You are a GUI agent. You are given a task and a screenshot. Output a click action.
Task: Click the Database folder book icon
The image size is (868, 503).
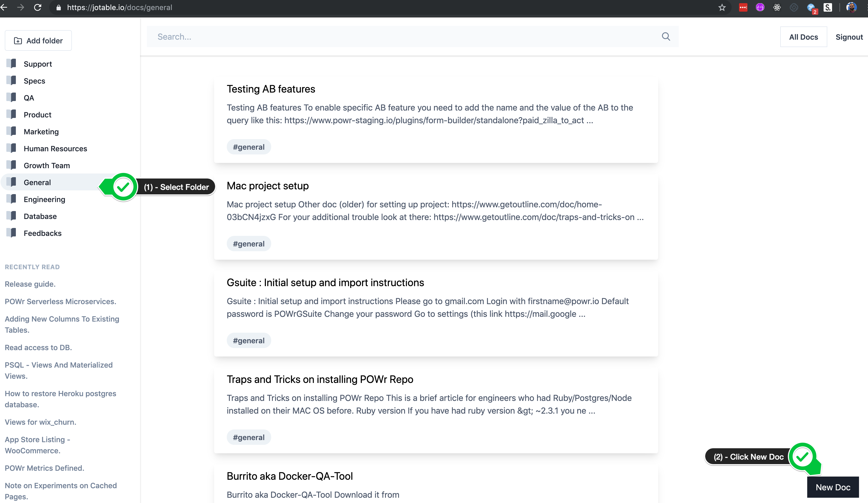pos(12,216)
